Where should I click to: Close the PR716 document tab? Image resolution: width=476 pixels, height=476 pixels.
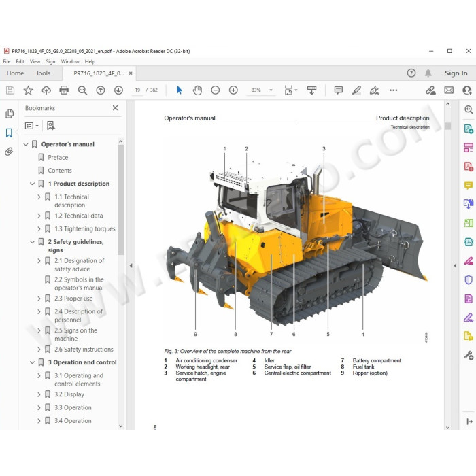131,73
